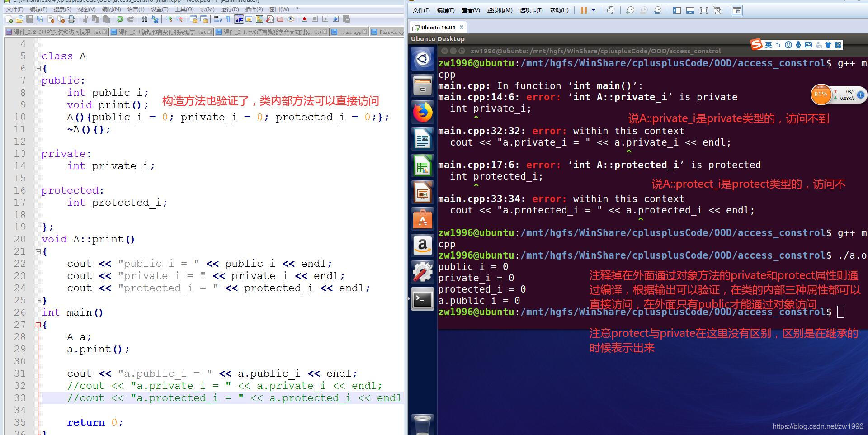The image size is (868, 435).
Task: Start macro recording red dot icon
Action: click(304, 19)
